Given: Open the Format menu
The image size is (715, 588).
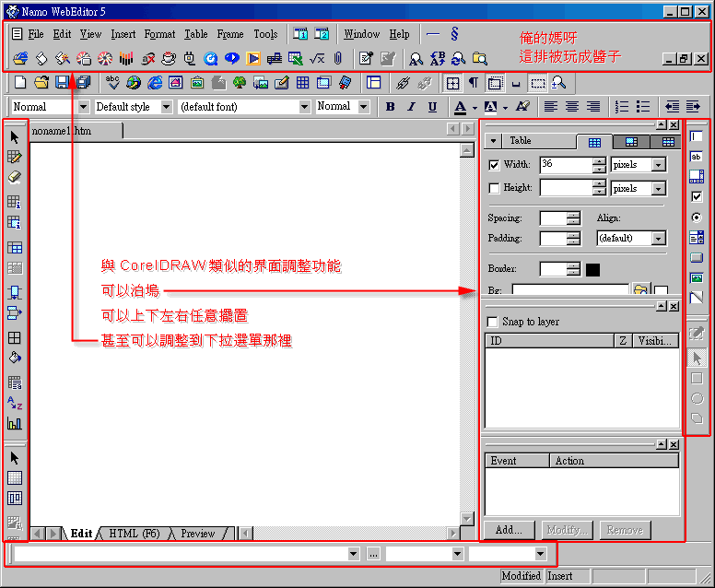Looking at the screenshot, I should point(159,34).
